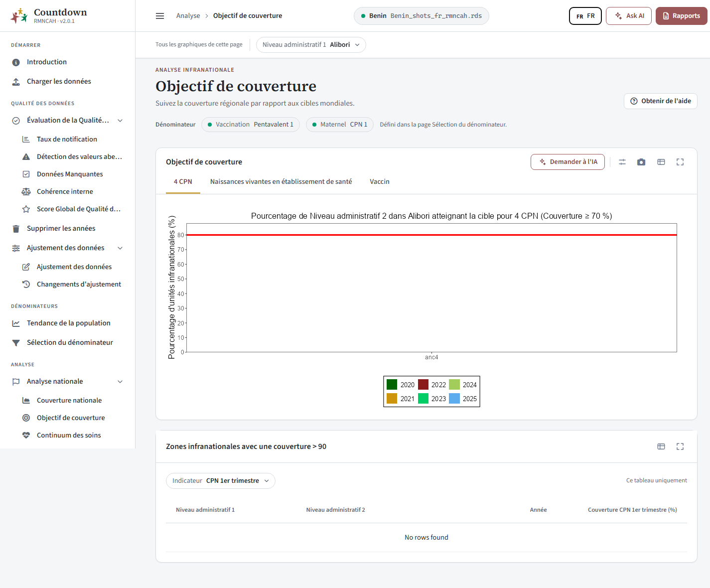Image resolution: width=710 pixels, height=588 pixels.
Task: Click the Supprimer les années trash icon
Action: coord(16,229)
